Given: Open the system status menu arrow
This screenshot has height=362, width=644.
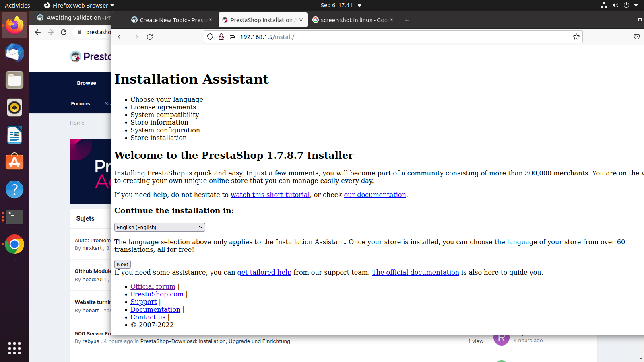Looking at the screenshot, I should pos(636,5).
